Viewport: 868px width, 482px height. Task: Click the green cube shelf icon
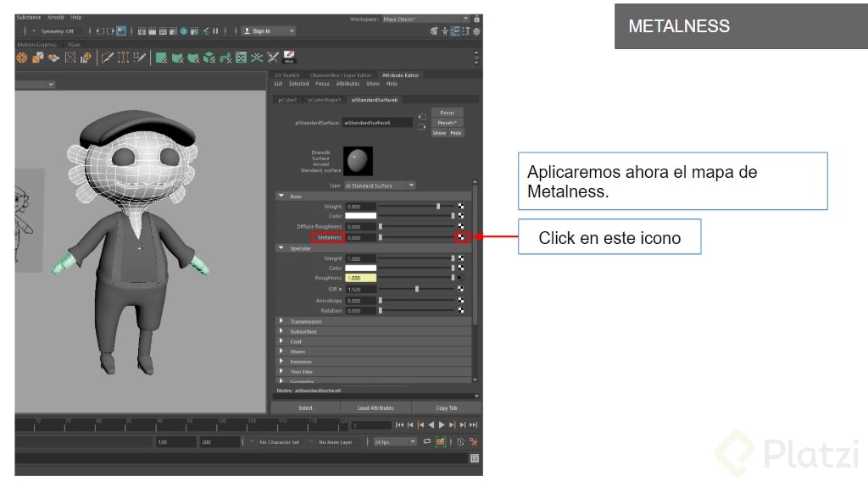click(x=209, y=58)
